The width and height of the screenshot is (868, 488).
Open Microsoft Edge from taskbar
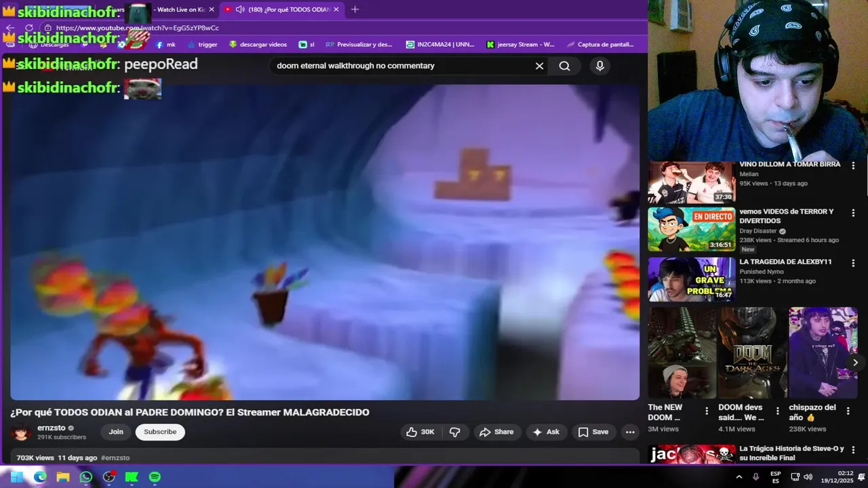click(x=40, y=477)
